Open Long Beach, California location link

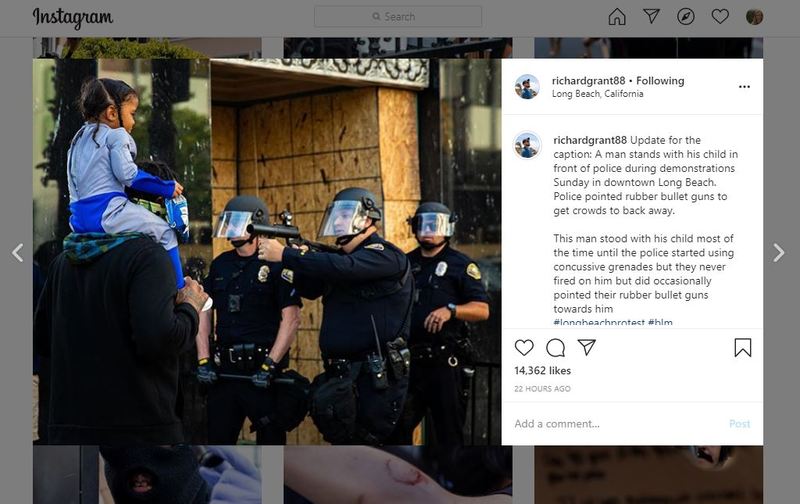point(597,94)
